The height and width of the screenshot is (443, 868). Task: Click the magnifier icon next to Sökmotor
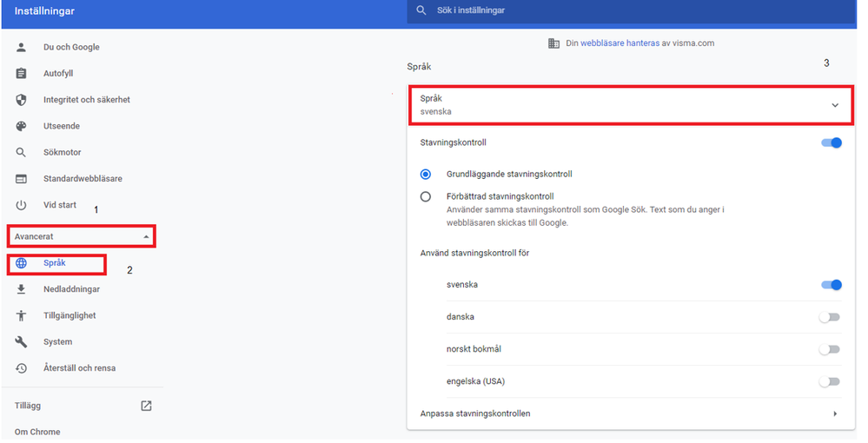tap(21, 152)
